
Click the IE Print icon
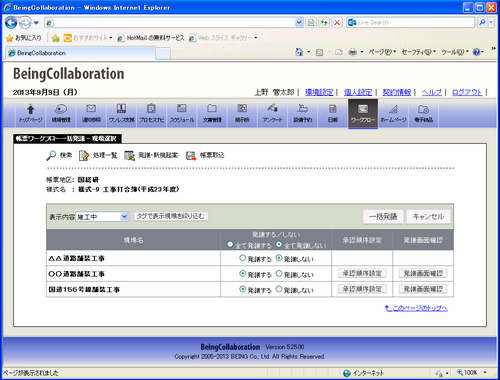pyautogui.click(x=353, y=52)
